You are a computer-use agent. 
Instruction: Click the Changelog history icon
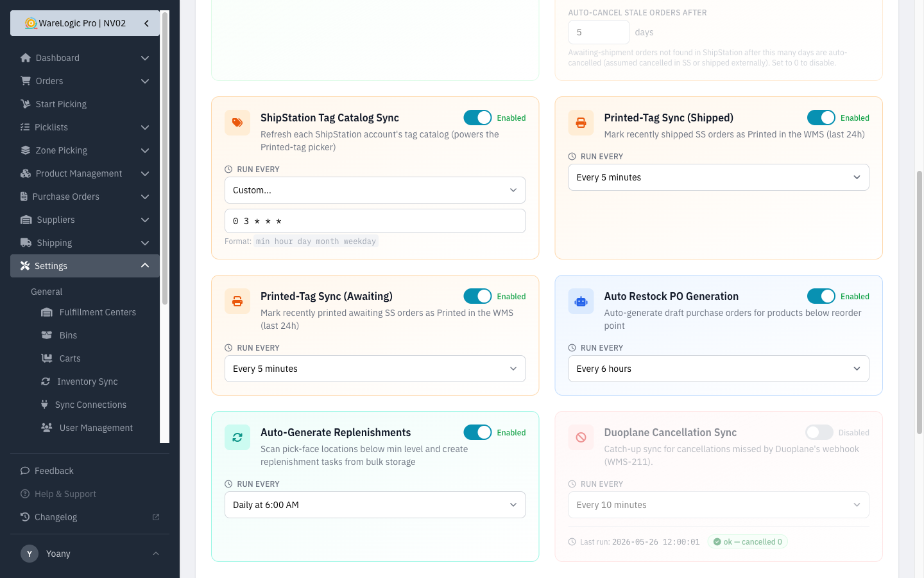pos(25,517)
